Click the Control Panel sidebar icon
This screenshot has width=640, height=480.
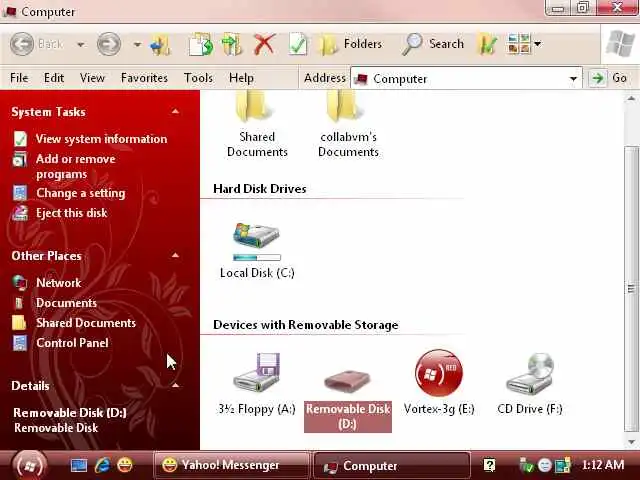point(20,343)
